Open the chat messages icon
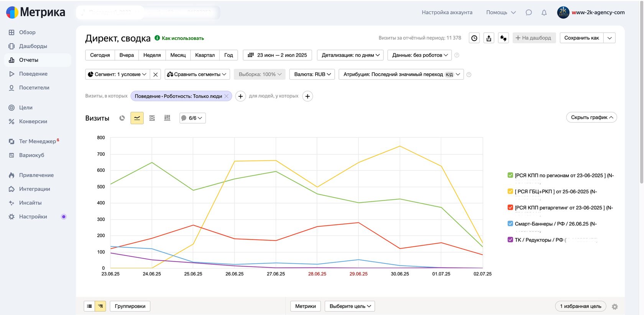 (x=529, y=12)
